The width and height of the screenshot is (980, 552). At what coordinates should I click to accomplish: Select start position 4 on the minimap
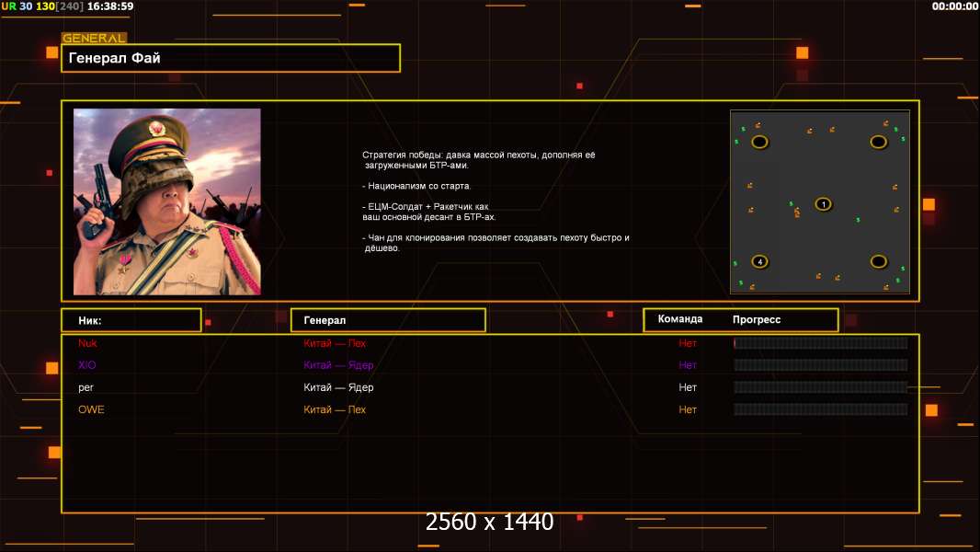[x=759, y=261]
